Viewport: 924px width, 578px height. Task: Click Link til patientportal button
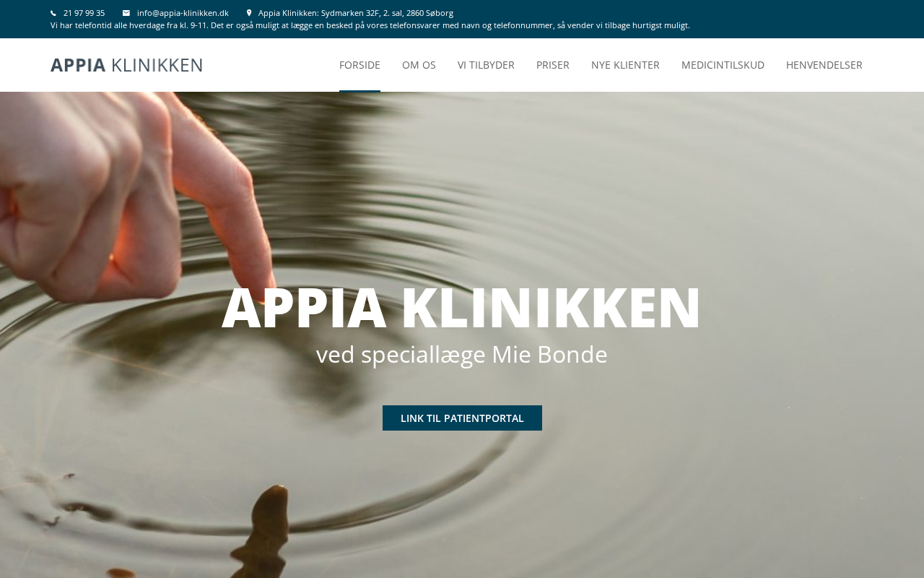(x=462, y=418)
